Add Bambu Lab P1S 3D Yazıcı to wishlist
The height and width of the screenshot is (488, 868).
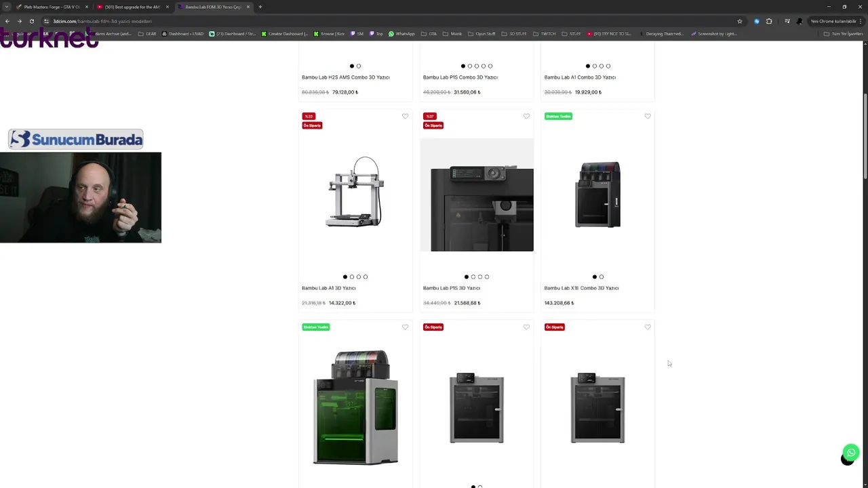(526, 117)
